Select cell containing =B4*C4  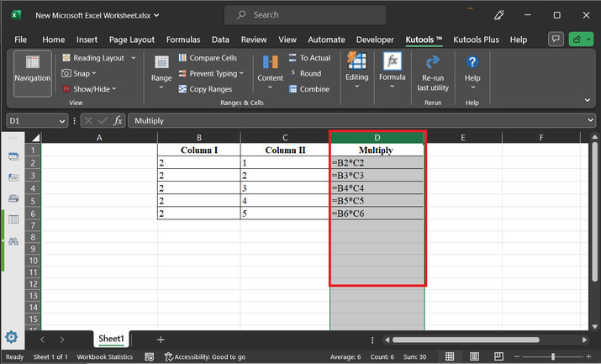(x=377, y=188)
